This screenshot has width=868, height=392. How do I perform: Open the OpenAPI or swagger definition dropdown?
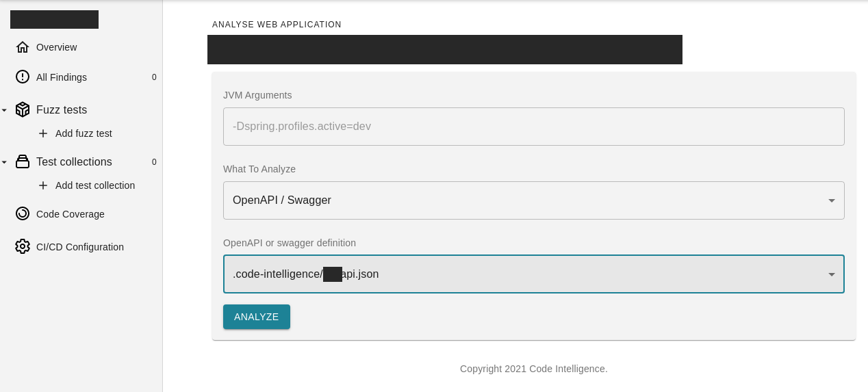point(533,274)
